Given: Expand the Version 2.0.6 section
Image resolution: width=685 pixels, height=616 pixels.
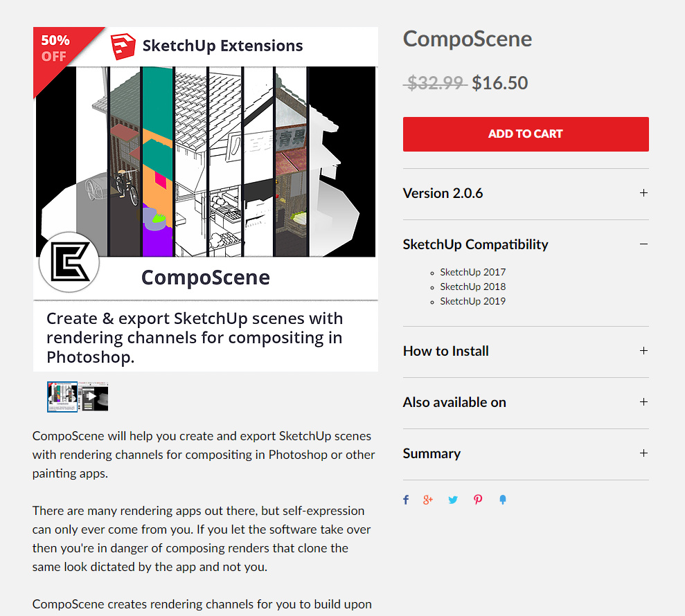Looking at the screenshot, I should click(643, 193).
